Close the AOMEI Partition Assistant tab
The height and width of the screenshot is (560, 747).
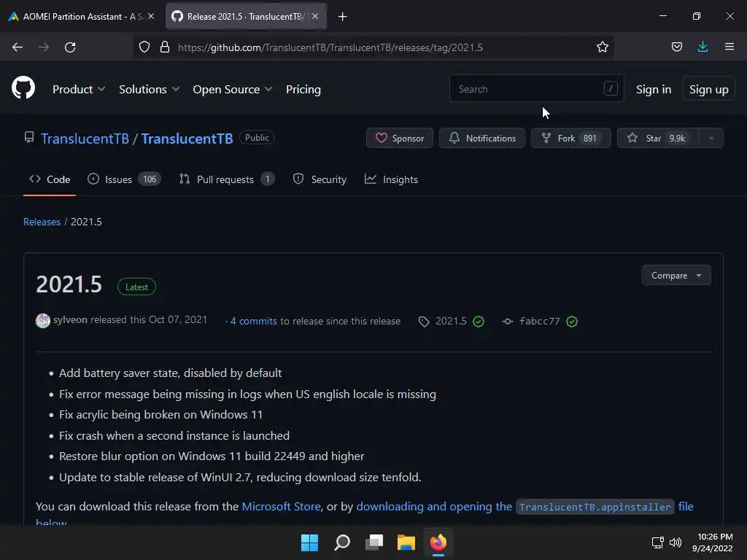click(151, 16)
